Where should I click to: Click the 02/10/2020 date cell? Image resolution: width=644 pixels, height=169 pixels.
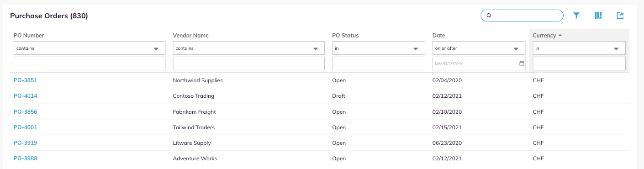click(447, 112)
